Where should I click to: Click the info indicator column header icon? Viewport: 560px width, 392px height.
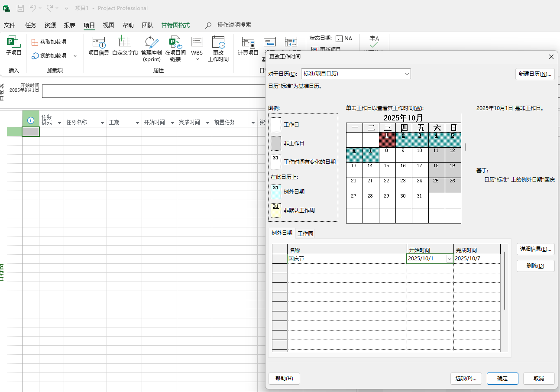point(31,121)
